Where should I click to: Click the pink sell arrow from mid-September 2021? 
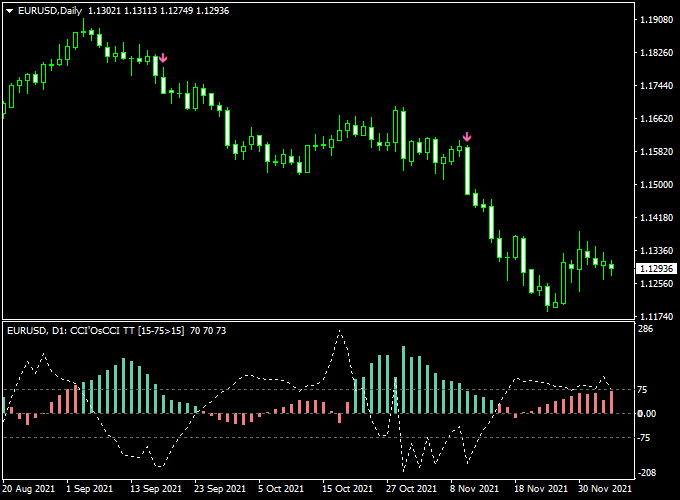(163, 58)
